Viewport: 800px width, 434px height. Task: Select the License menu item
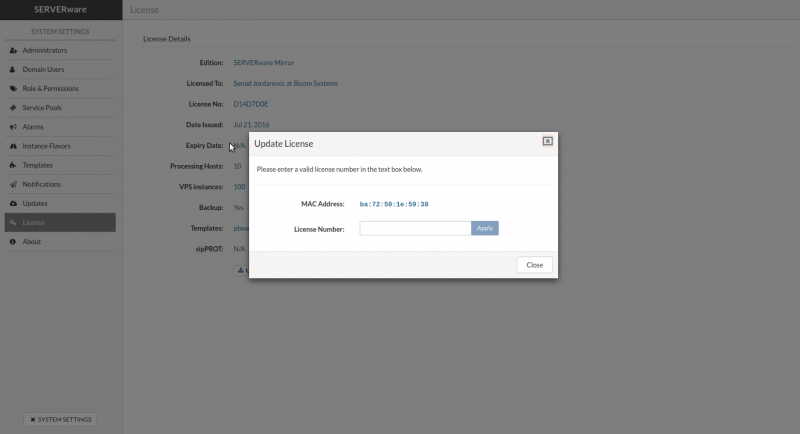click(x=60, y=222)
